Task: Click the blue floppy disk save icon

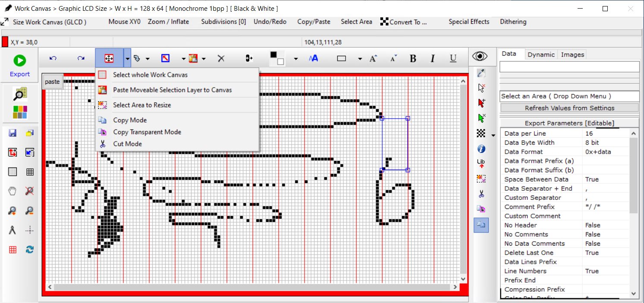Action: tap(13, 133)
